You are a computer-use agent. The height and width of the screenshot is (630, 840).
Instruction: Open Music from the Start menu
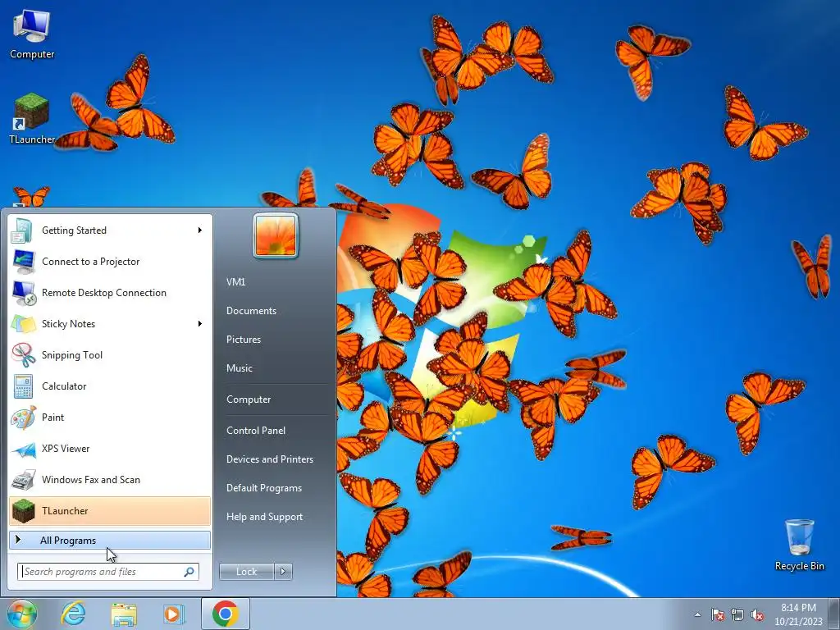pos(240,368)
